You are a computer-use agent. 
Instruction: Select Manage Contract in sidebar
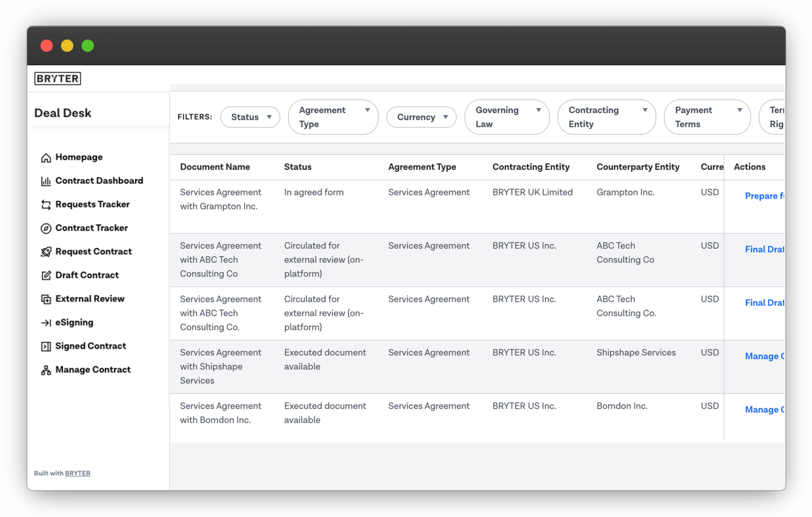tap(93, 369)
